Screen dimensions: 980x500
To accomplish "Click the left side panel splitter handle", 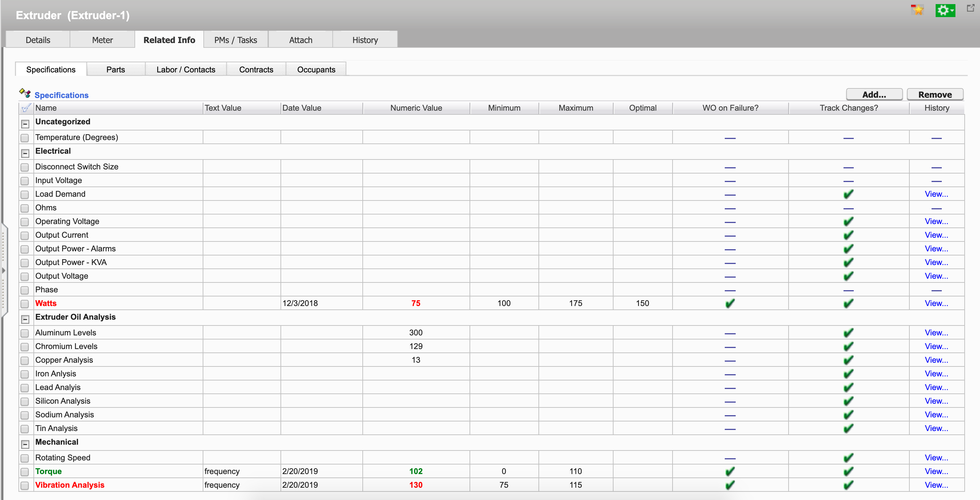I will click(x=3, y=270).
